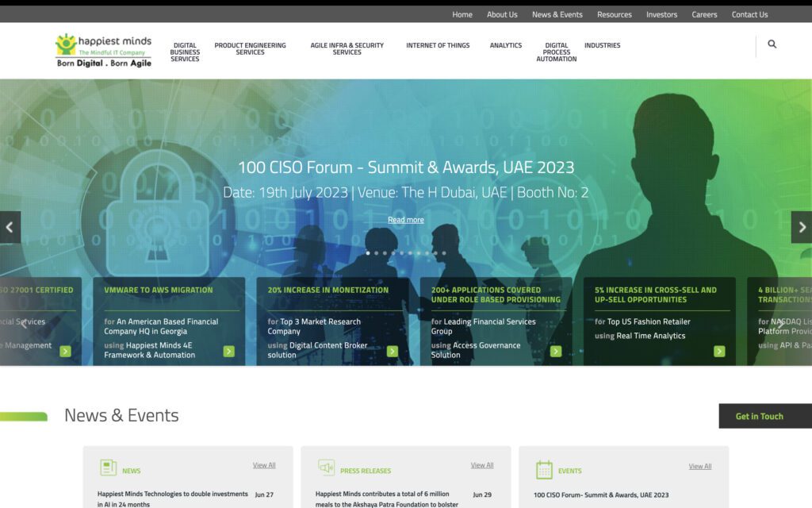Image resolution: width=812 pixels, height=508 pixels.
Task: Select the first hero carousel dot
Action: (368, 253)
